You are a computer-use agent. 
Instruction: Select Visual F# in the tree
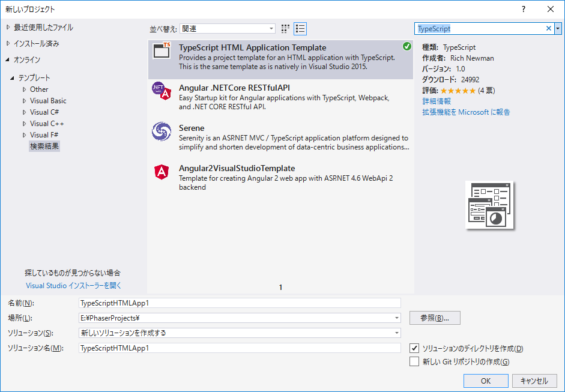click(44, 135)
